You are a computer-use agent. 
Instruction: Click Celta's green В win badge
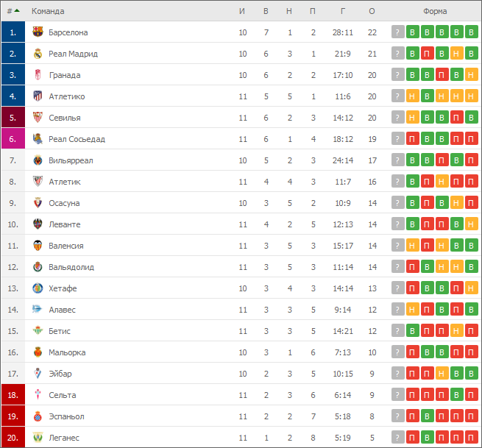coord(456,395)
